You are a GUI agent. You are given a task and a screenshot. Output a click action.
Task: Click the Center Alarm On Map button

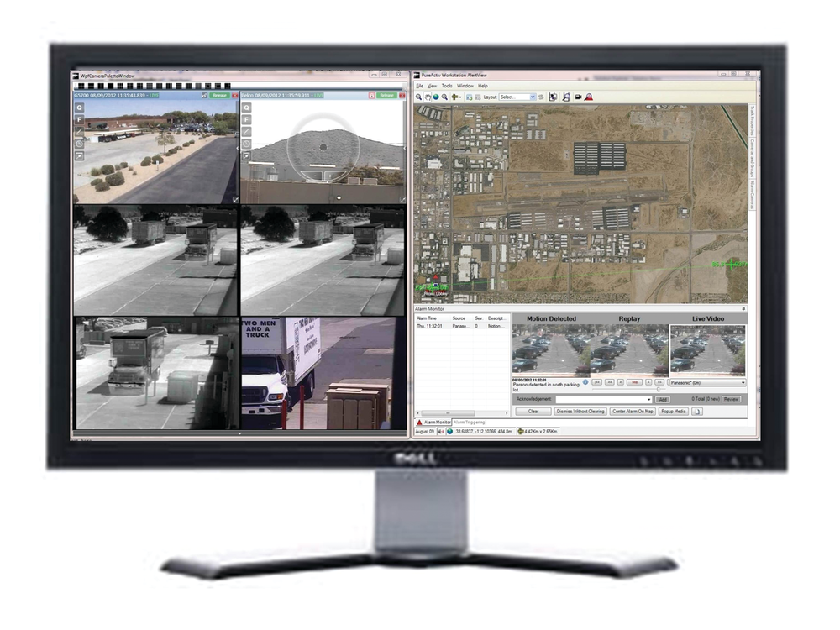[x=633, y=412]
